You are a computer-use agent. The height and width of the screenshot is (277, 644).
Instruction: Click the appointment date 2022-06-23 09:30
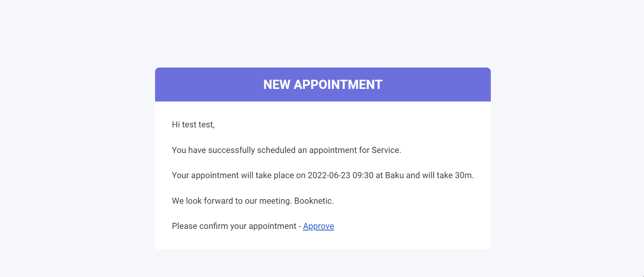pos(340,176)
